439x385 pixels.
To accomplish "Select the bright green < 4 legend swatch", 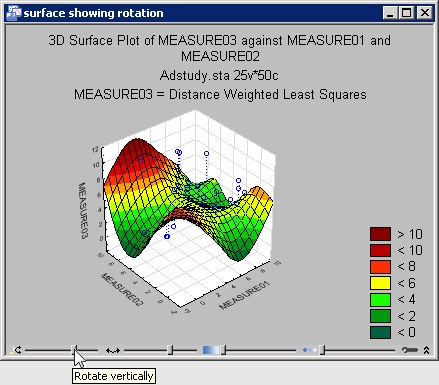I will [x=380, y=299].
